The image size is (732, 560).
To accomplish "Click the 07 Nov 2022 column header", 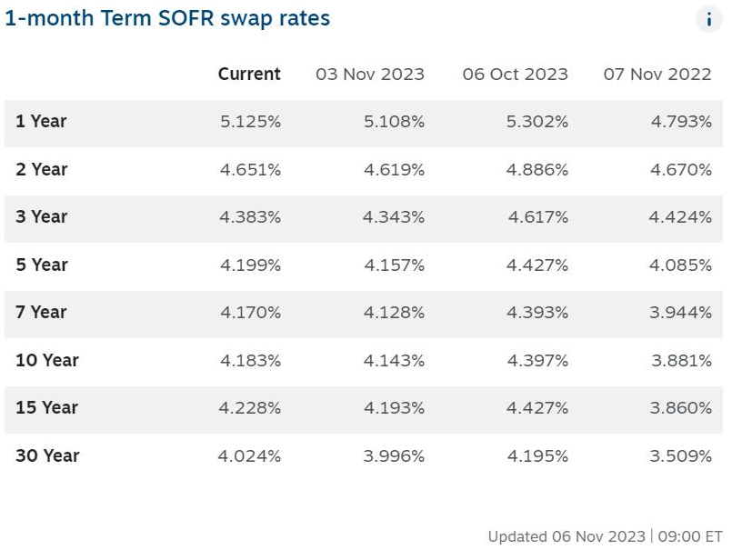I will coord(657,75).
